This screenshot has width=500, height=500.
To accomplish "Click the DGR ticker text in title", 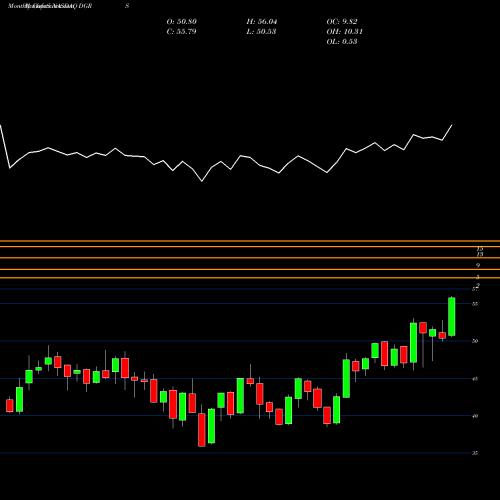I will [86, 6].
